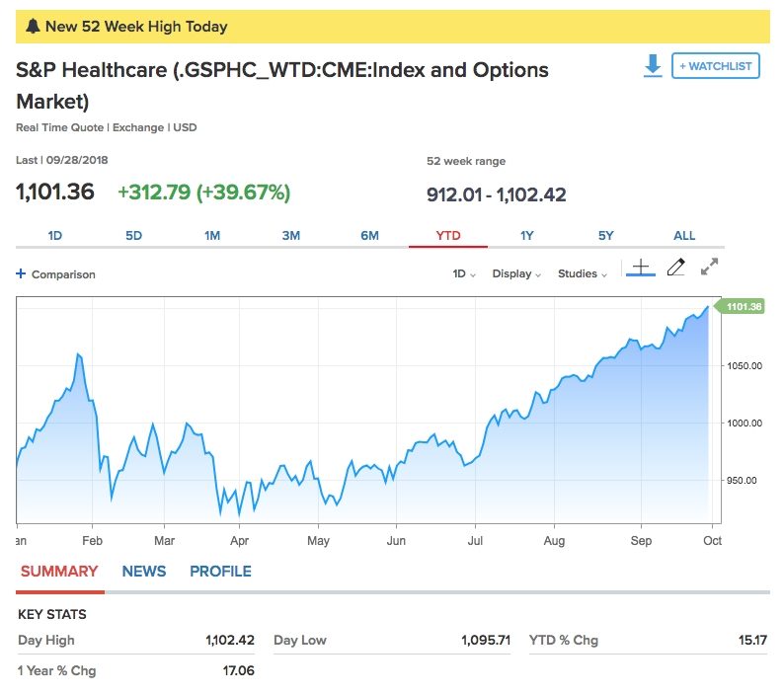
Task: Open the 1D interval dropdown
Action: [464, 273]
